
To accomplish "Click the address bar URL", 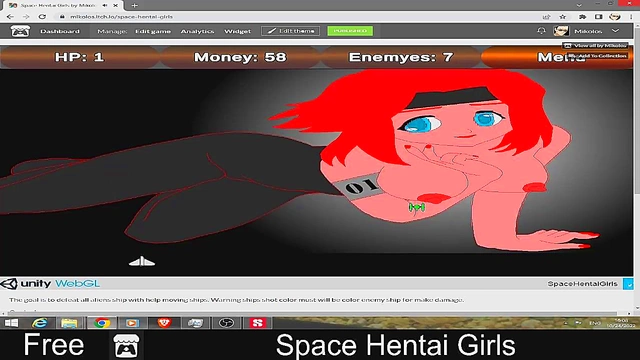I will click(x=121, y=17).
